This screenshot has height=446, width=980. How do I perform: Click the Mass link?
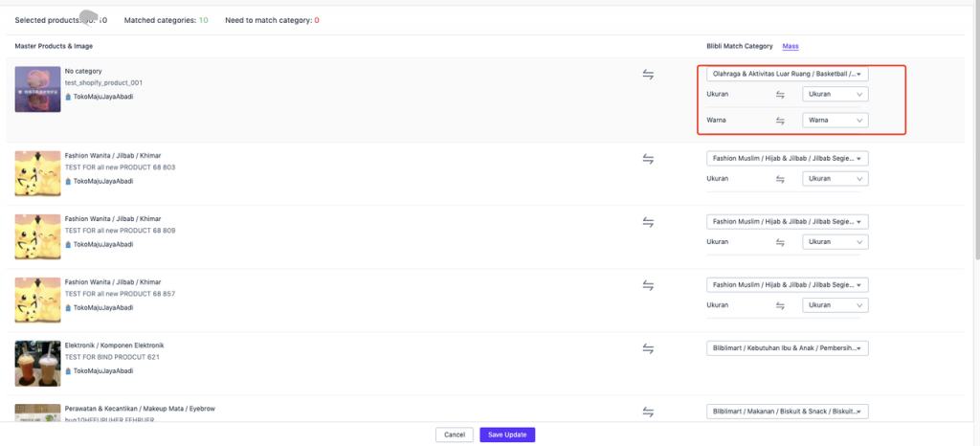(791, 46)
